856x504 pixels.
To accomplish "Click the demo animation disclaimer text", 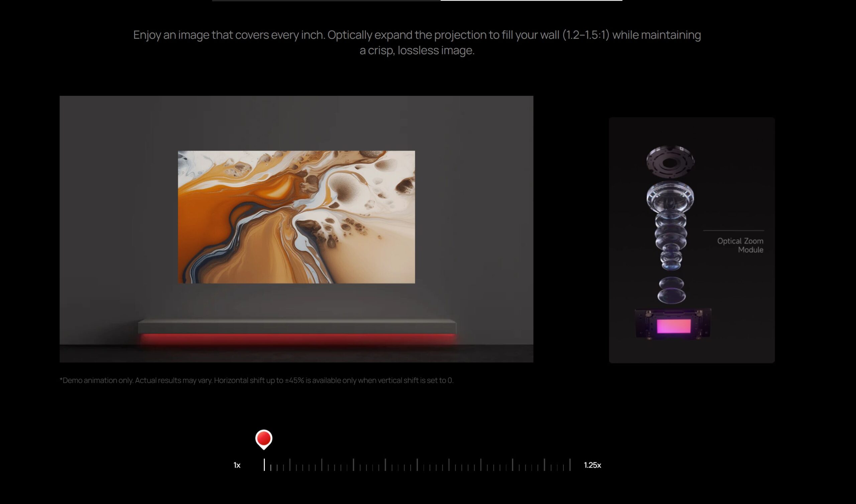I will [256, 380].
